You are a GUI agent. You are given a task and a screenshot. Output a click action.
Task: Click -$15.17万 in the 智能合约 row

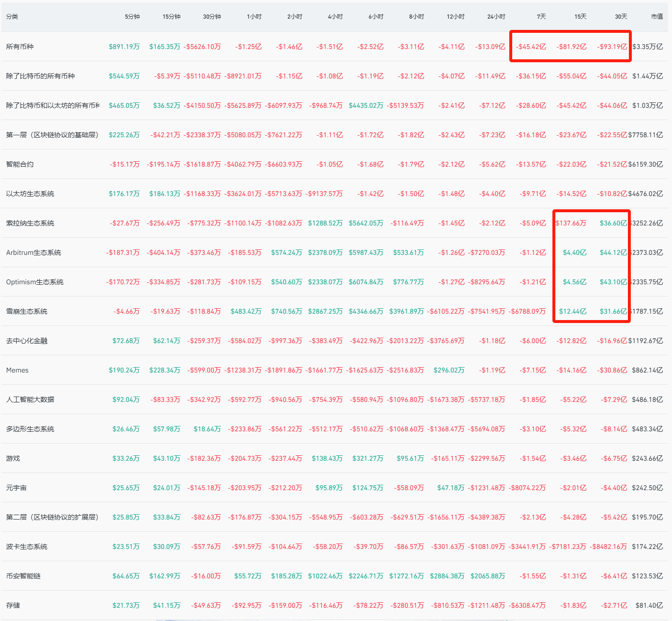click(x=125, y=164)
